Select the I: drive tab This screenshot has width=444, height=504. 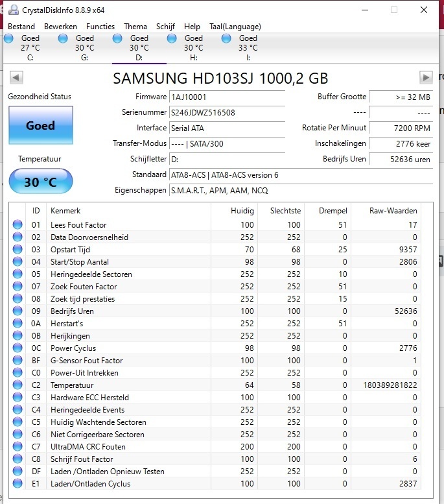(x=248, y=47)
